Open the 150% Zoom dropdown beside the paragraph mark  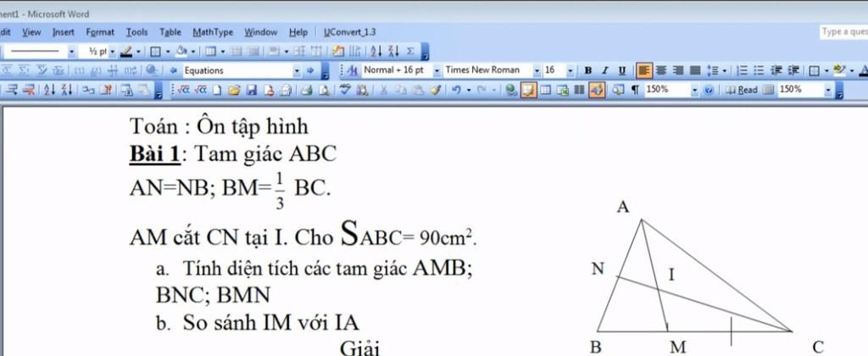(695, 89)
